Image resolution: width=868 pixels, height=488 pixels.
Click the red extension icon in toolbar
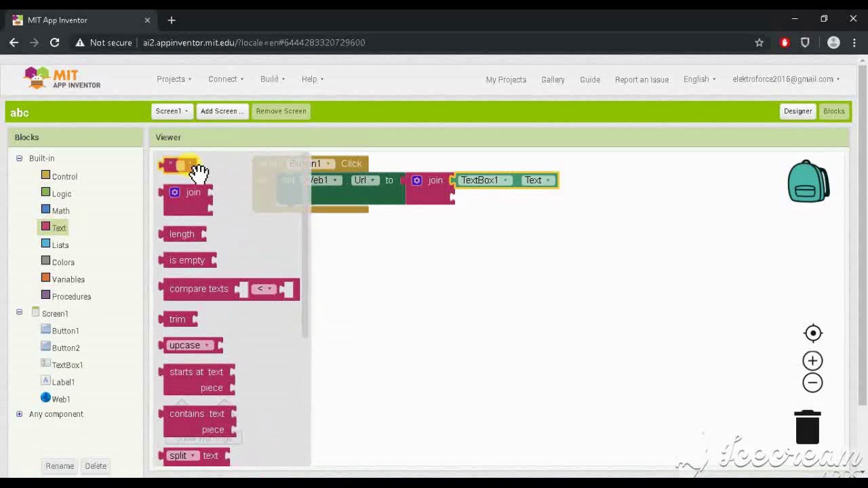[x=785, y=43]
